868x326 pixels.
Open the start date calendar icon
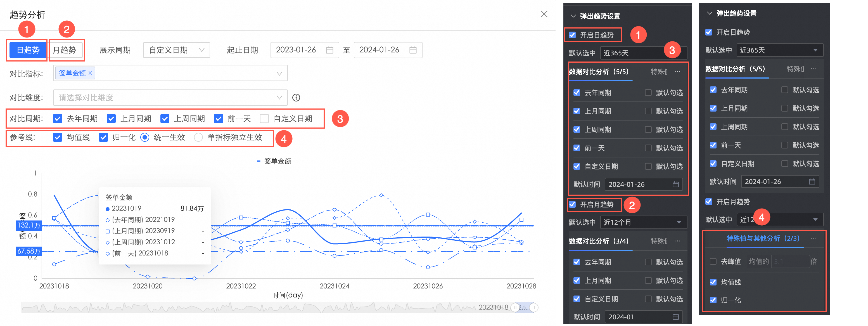click(x=329, y=50)
